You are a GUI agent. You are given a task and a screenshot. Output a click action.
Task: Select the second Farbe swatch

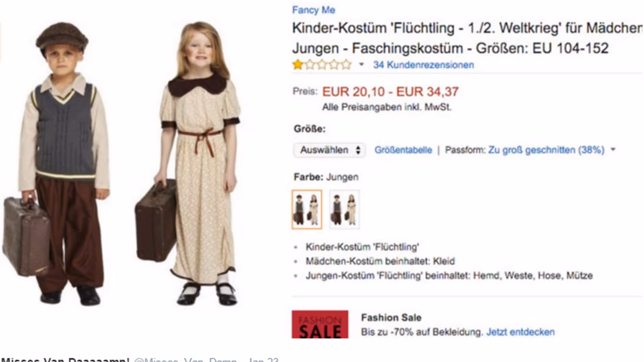click(344, 209)
